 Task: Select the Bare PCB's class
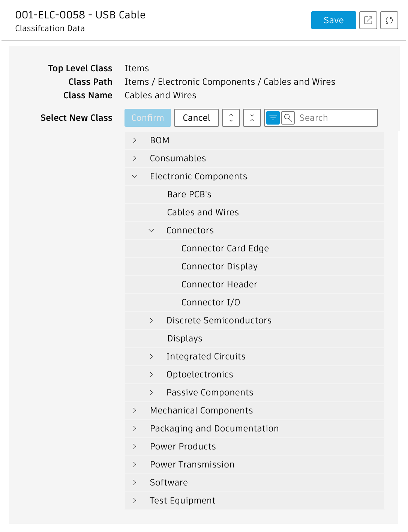click(x=189, y=194)
